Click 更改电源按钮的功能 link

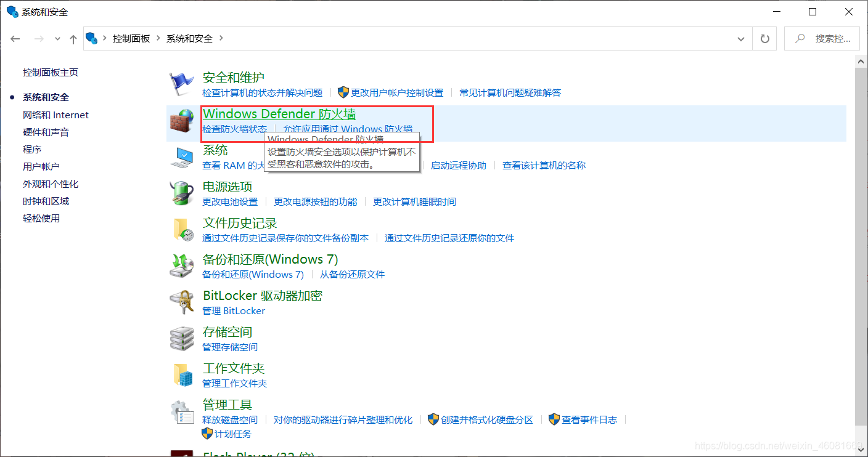click(316, 201)
